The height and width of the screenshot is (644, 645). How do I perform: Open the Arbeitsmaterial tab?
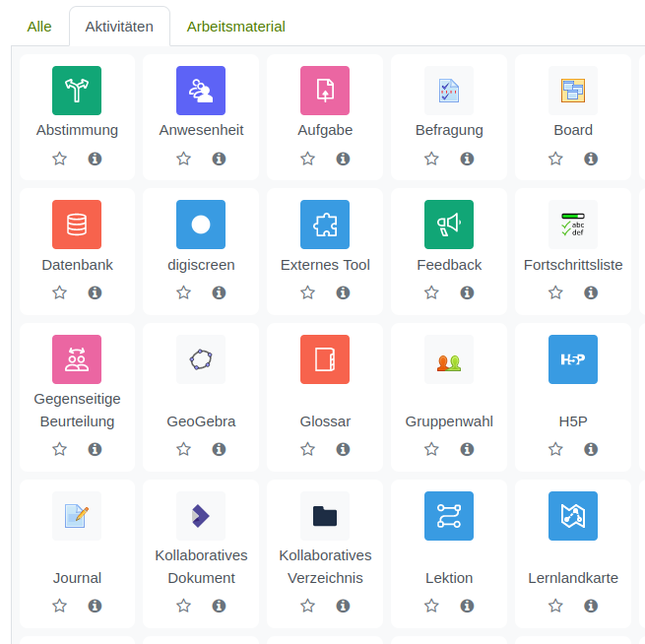click(236, 27)
